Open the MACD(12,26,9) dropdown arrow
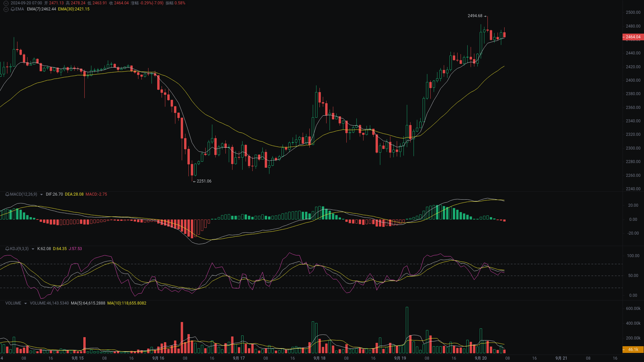The width and height of the screenshot is (644, 362). coord(41,194)
